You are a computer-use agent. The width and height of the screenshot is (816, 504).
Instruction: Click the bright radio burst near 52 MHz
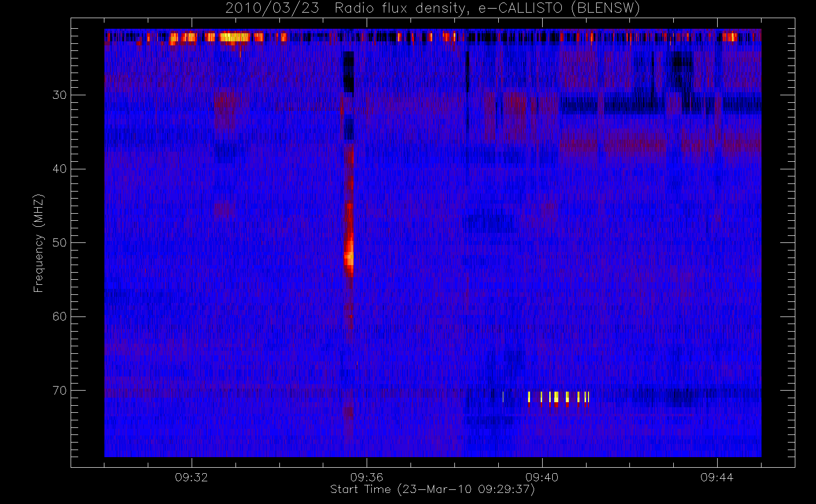[348, 258]
